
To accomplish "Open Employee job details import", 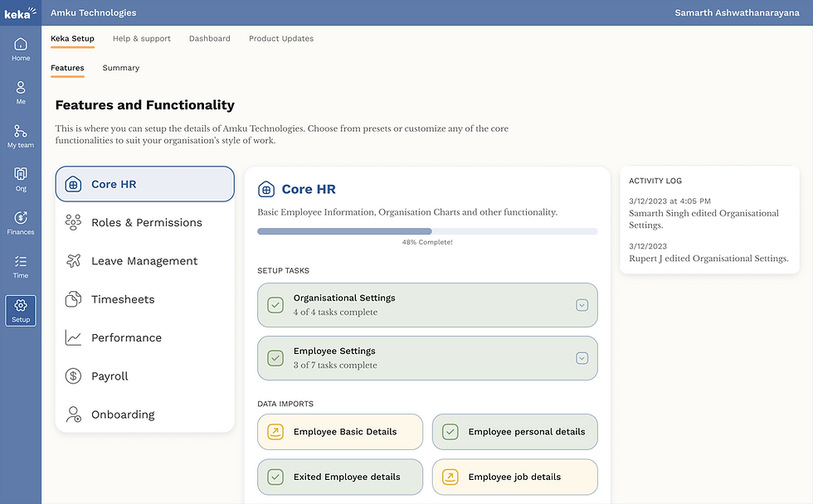I will tap(514, 477).
